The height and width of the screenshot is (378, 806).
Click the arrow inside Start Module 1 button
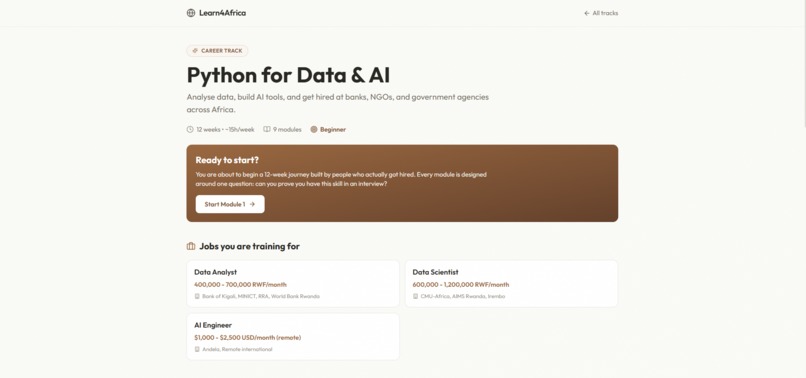(x=252, y=204)
